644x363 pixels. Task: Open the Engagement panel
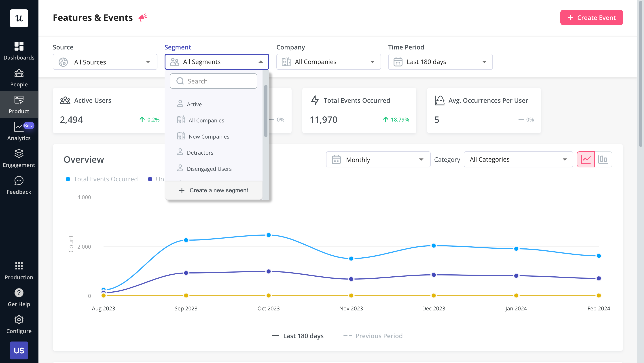(x=19, y=158)
